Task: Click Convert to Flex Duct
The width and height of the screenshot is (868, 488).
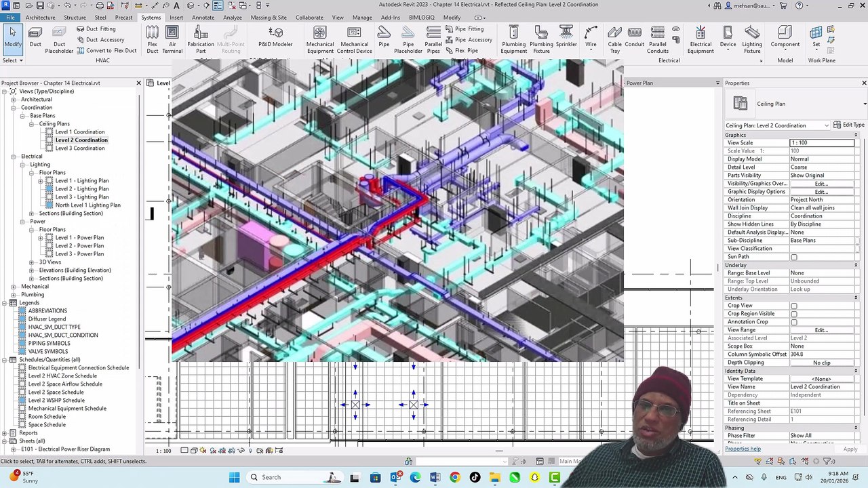Action: coord(106,51)
